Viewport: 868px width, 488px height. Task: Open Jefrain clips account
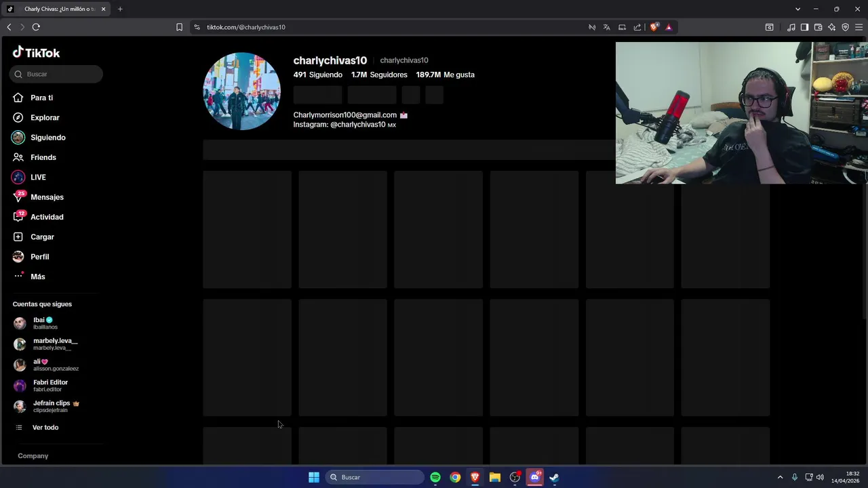(54, 406)
